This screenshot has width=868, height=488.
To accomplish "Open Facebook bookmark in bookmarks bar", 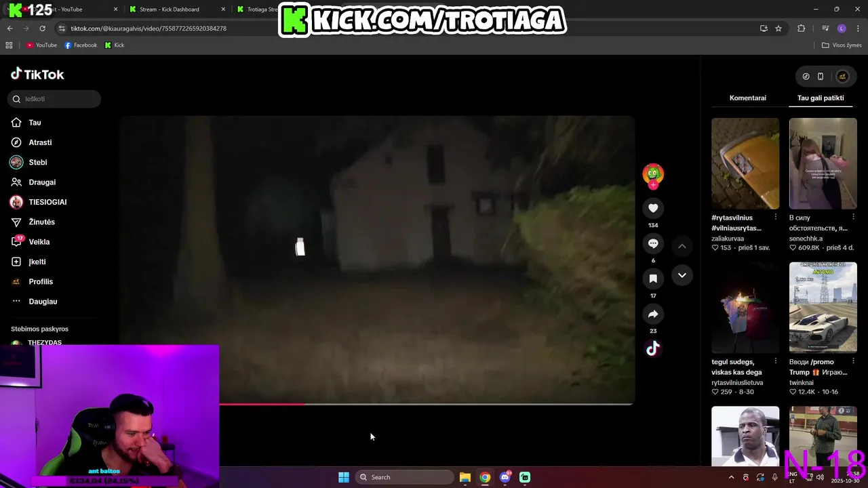I will tap(81, 45).
